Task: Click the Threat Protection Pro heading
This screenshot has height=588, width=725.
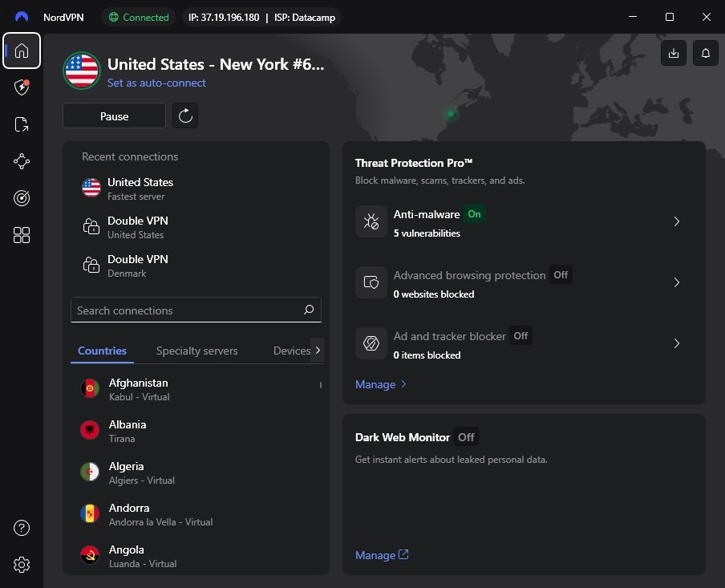Action: [x=414, y=163]
